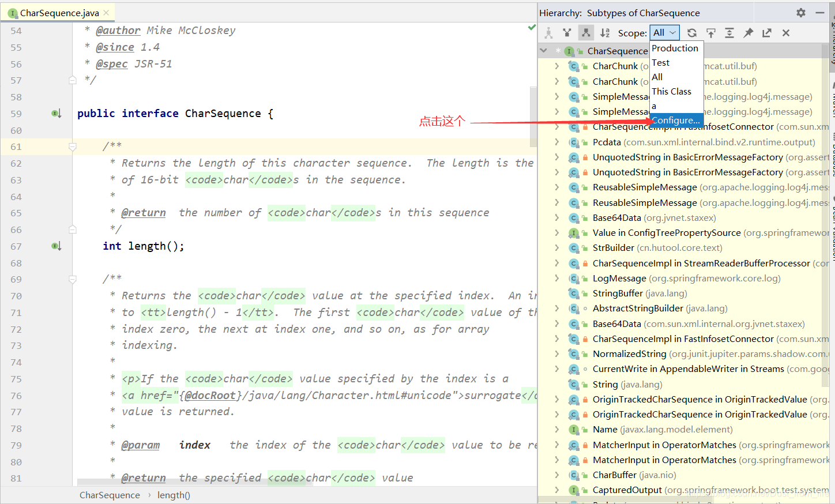Expand all hierarchy nodes
Image resolution: width=835 pixels, height=504 pixels.
[x=729, y=33]
